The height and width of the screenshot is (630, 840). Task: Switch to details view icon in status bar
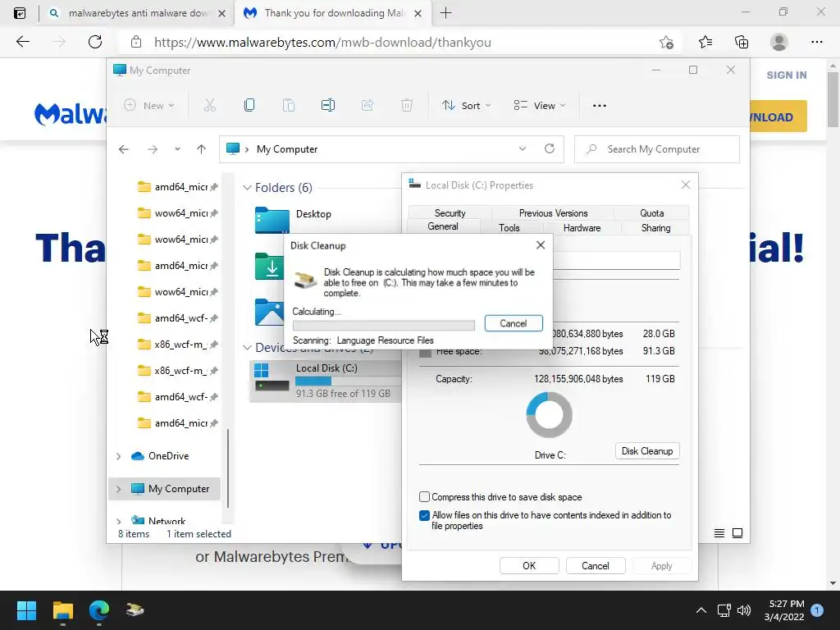719,533
